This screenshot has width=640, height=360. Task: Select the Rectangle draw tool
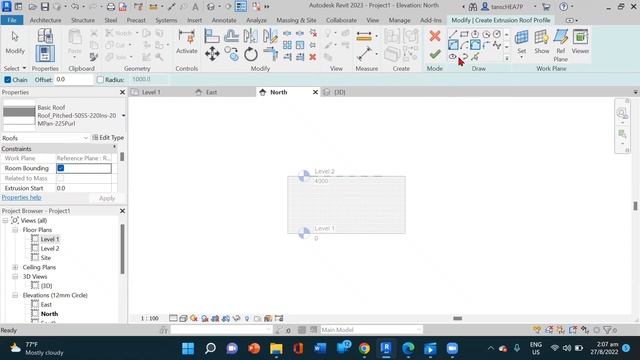click(x=464, y=34)
